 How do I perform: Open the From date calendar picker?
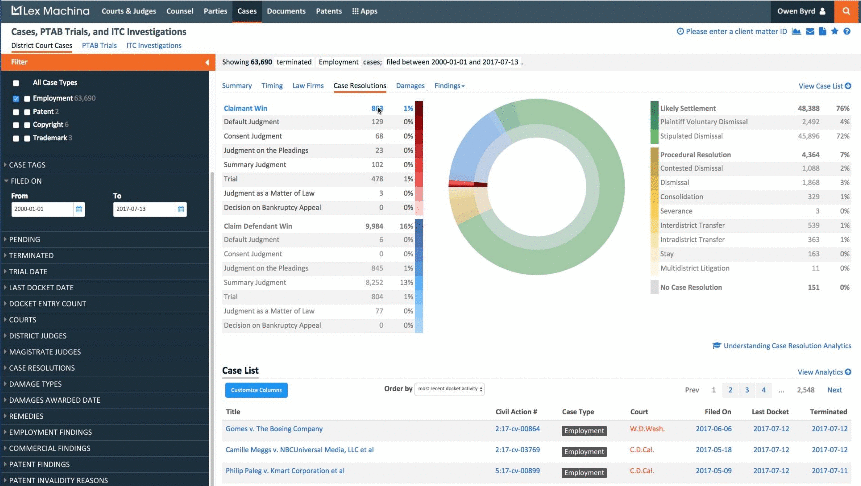78,209
